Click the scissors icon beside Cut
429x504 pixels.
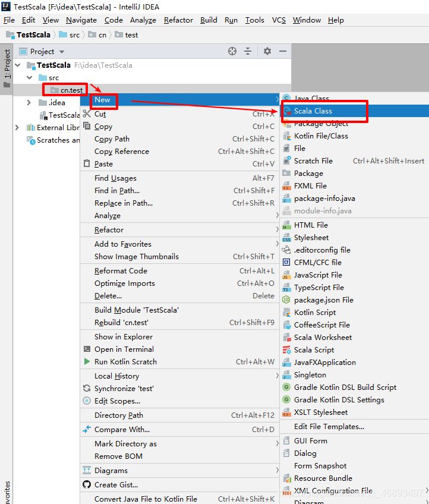coord(87,114)
